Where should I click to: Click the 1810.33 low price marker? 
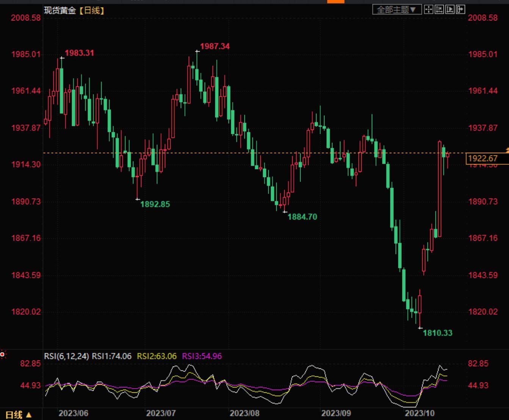pyautogui.click(x=437, y=333)
